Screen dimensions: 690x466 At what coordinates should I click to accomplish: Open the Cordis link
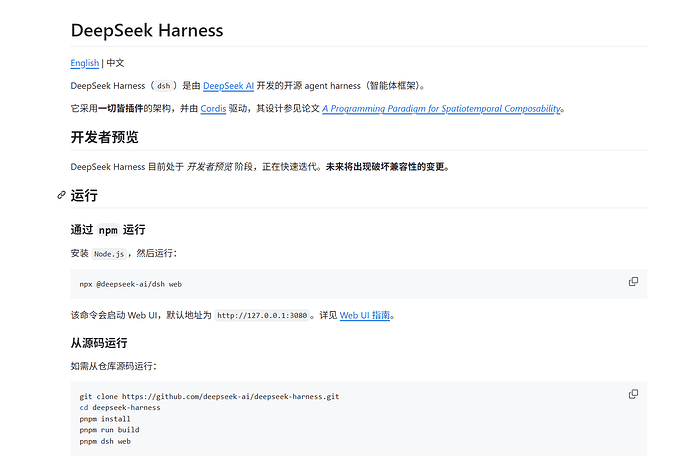pos(213,109)
